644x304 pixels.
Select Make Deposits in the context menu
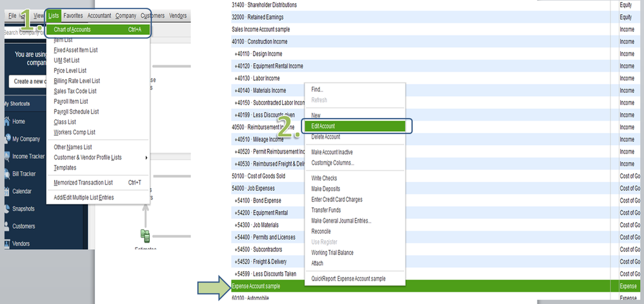coord(326,189)
